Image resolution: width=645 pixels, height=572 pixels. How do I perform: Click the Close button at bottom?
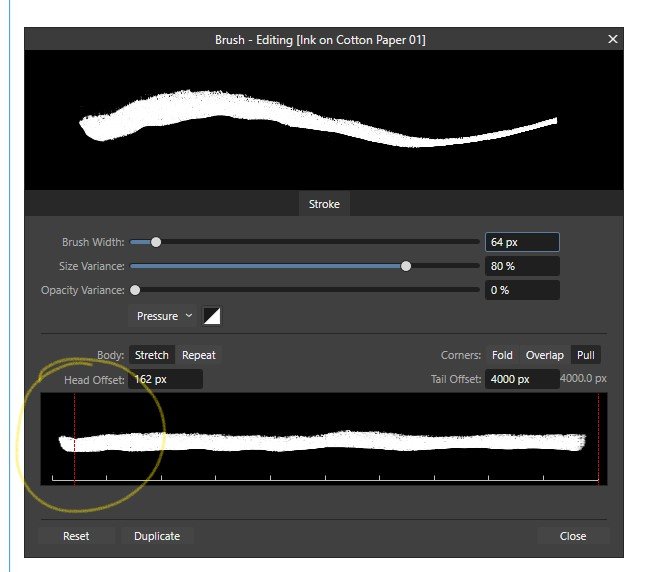573,536
